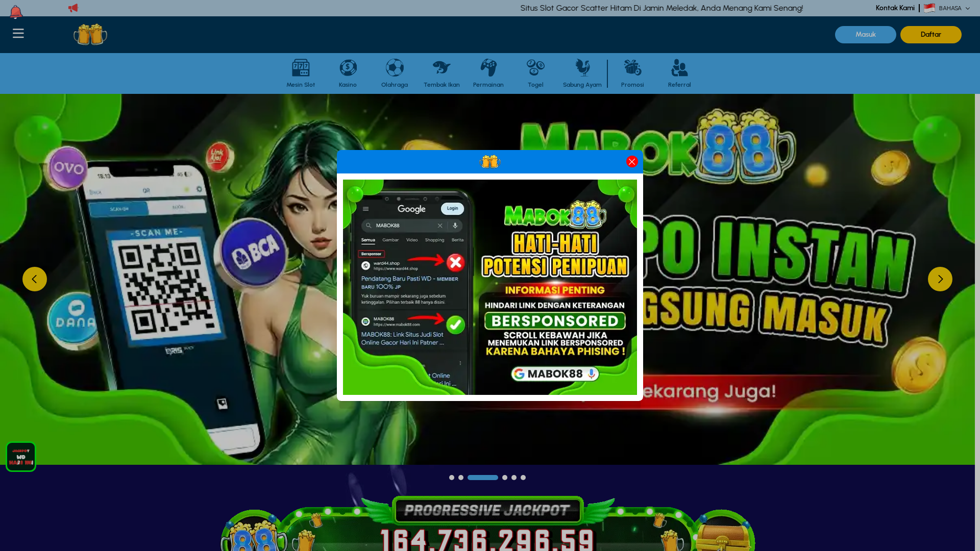Select the fourth carousel dot
980x551 pixels.
coord(505,478)
